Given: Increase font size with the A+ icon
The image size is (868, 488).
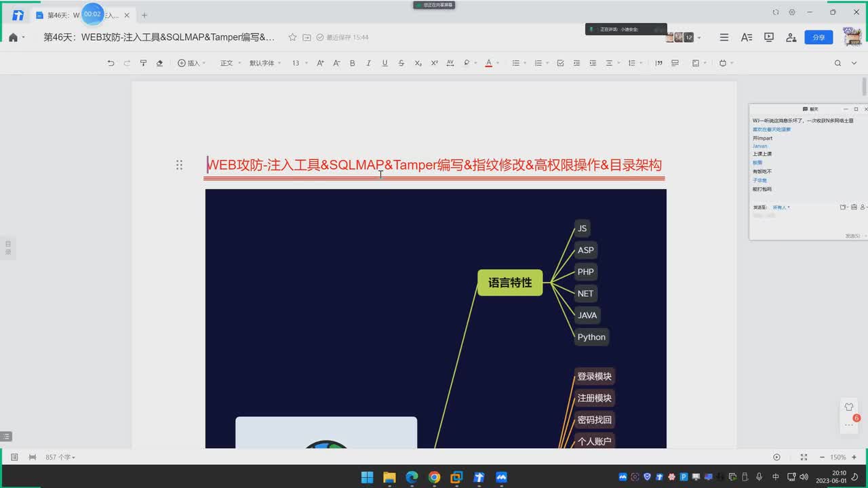Looking at the screenshot, I should click(320, 63).
